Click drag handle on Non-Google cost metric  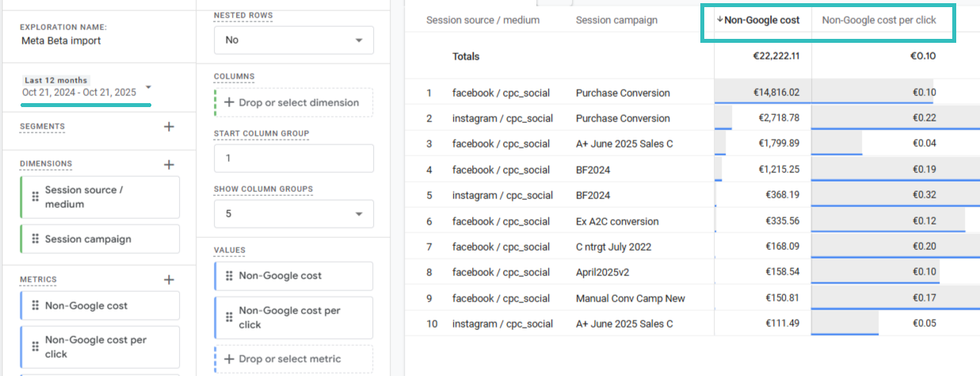(x=35, y=306)
